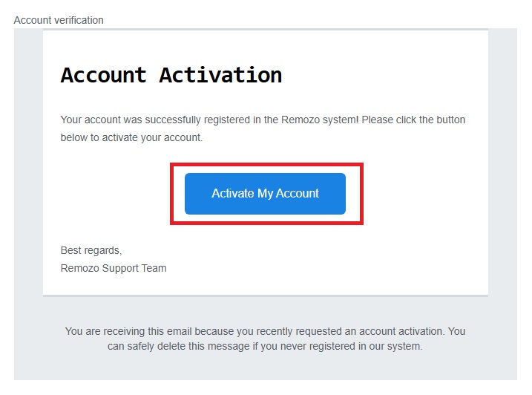This screenshot has height=395, width=532.
Task: Select the Remozo Support Team signature
Action: [114, 268]
